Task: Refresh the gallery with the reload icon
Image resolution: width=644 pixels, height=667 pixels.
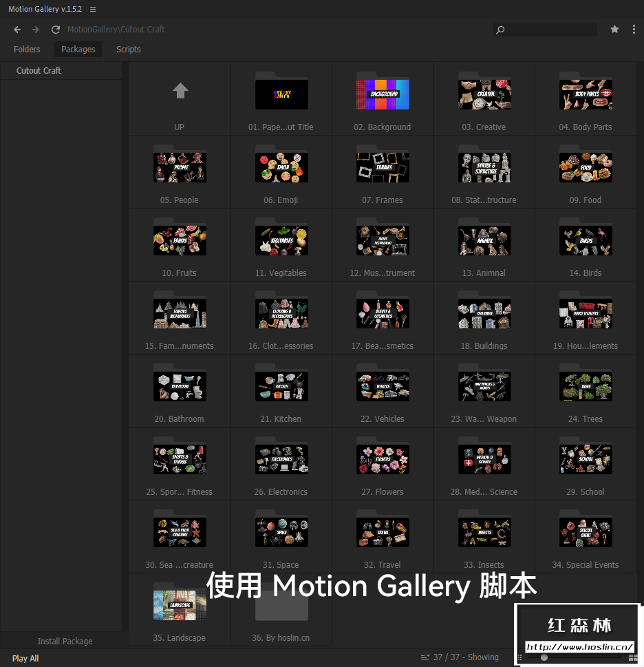Action: coord(56,30)
